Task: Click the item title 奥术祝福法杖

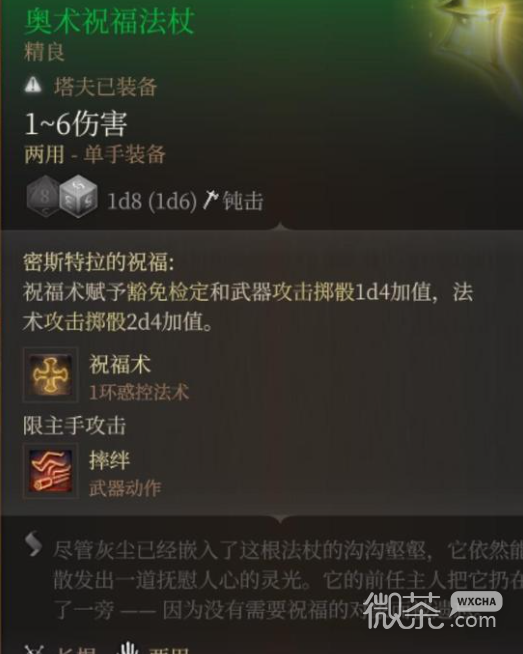Action: (x=110, y=21)
